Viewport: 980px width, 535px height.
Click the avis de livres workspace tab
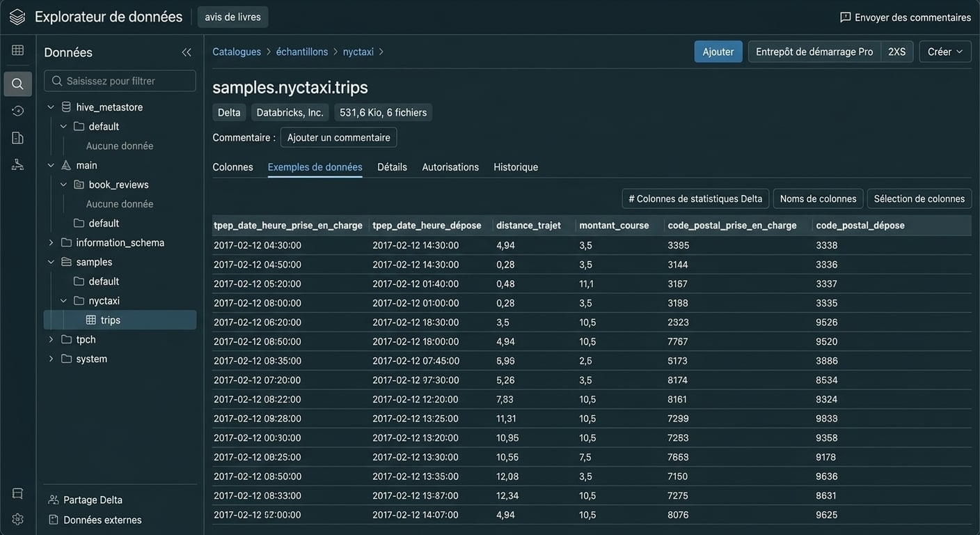[x=232, y=17]
